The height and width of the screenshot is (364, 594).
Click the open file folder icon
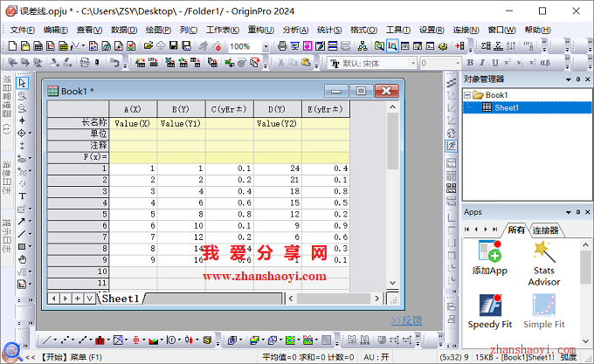pyautogui.click(x=148, y=46)
